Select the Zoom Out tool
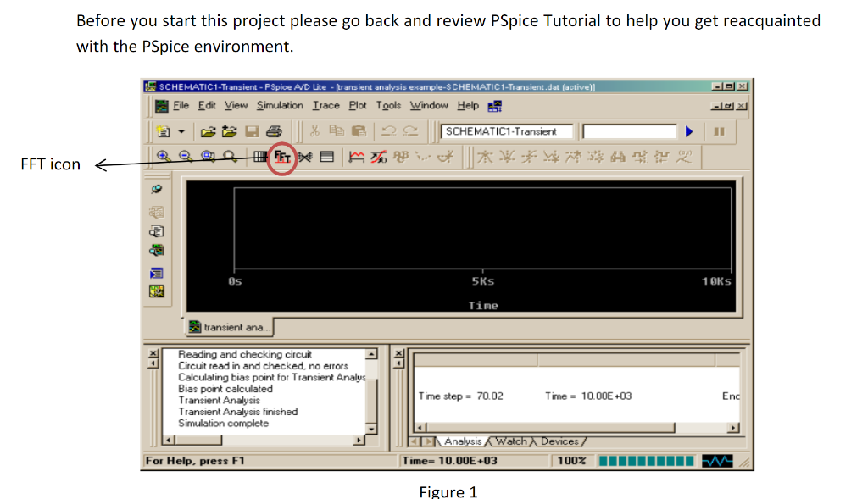Viewport: 868px width, 499px height. coord(186,156)
